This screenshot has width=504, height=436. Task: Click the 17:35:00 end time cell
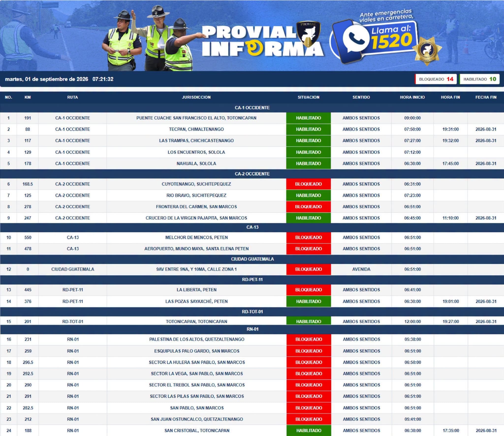point(451,431)
